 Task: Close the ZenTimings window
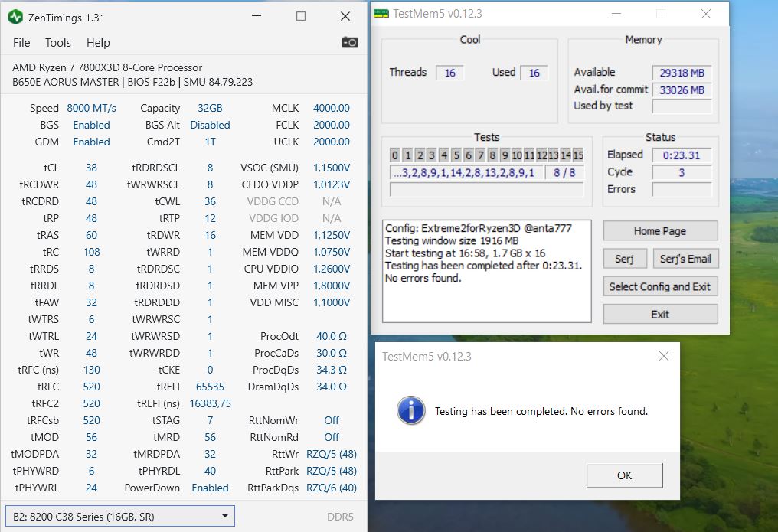tap(345, 16)
